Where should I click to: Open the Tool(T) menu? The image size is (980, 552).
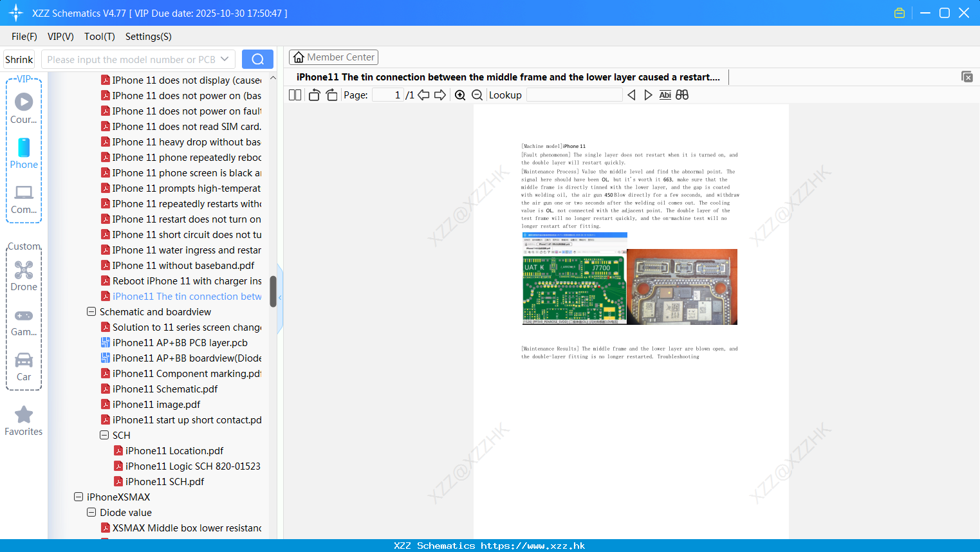pos(100,37)
